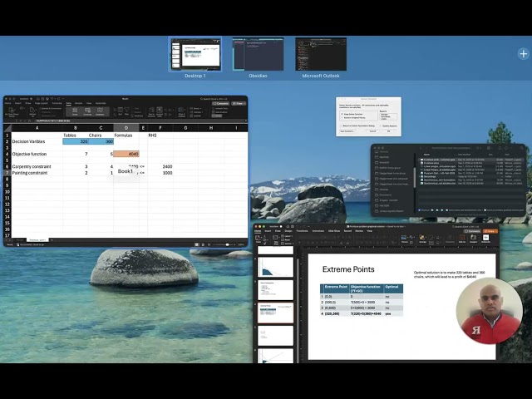532x399 pixels.
Task: Open Slide Show tab in PowerPoint ribbon
Action: pyautogui.click(x=334, y=231)
